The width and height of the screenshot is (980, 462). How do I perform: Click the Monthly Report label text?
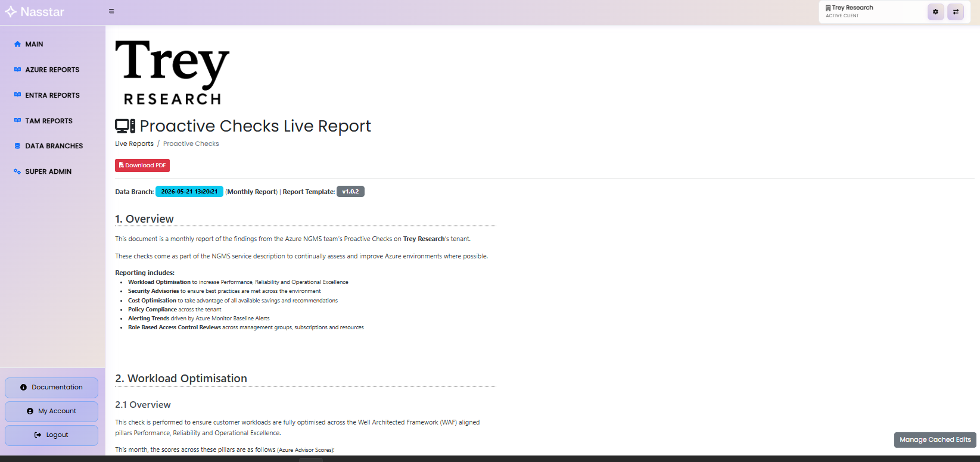click(252, 192)
